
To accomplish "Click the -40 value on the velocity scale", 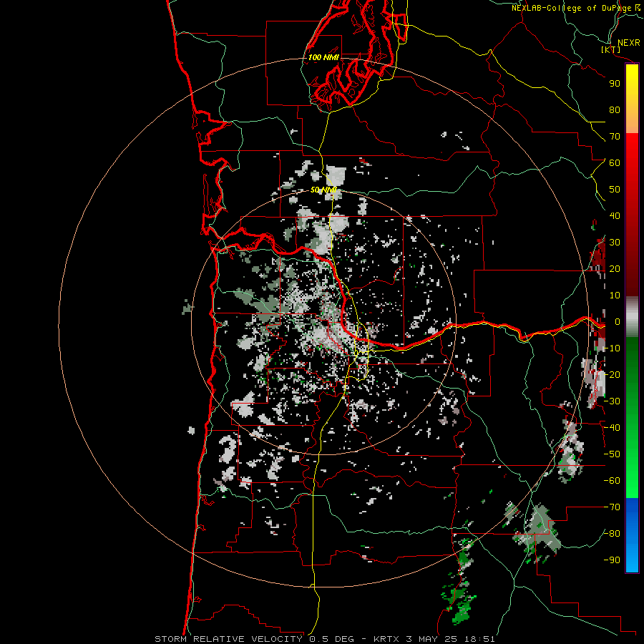I will 612,428.
